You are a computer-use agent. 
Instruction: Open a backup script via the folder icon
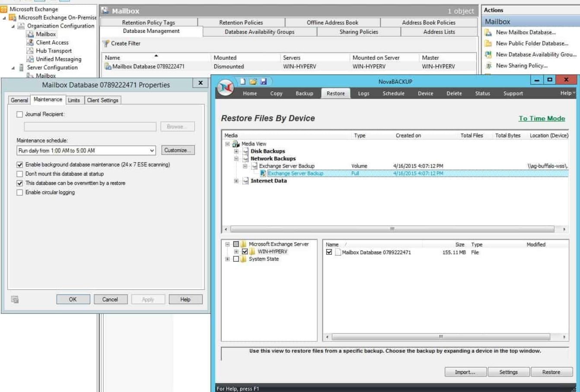click(x=252, y=81)
